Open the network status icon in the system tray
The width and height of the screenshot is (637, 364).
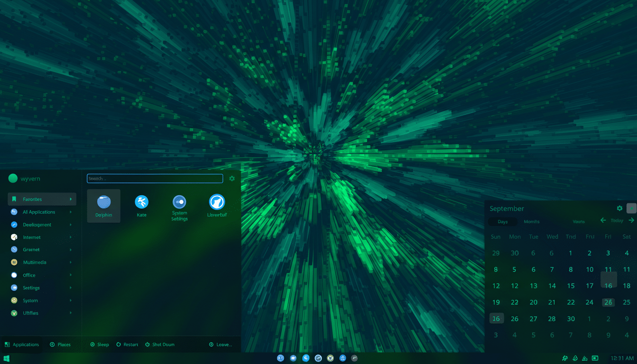[564, 358]
